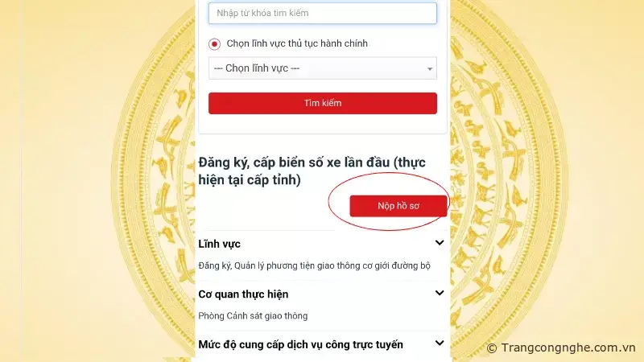
Task: Collapse the 'Lĩnh vực' section chevron
Action: coord(440,243)
